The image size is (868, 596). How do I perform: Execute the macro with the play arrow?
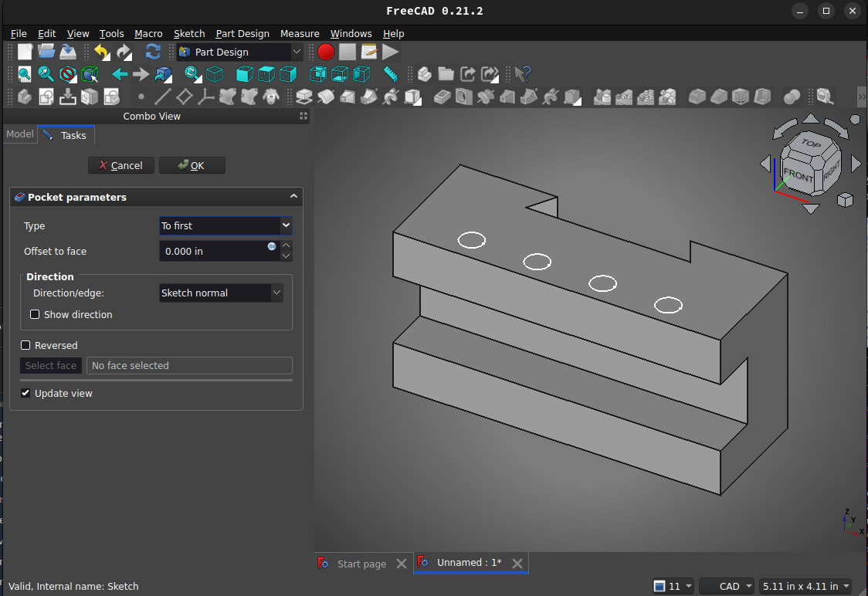(390, 52)
